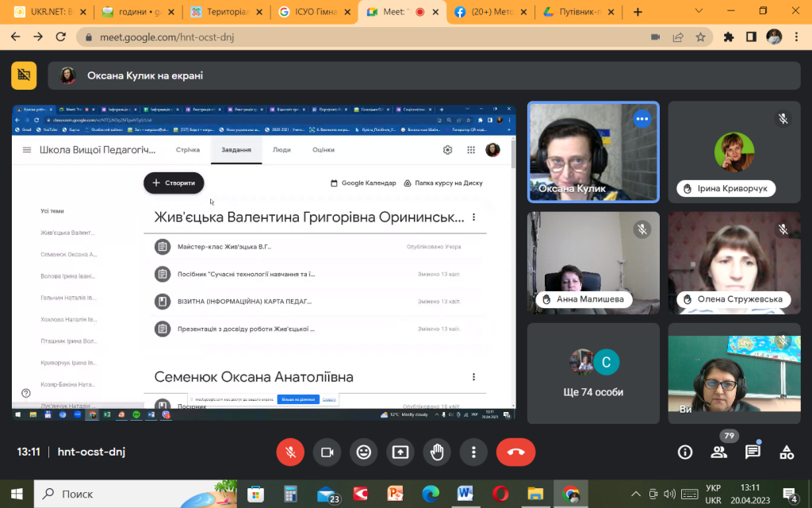
Task: Open the Ще 74 особи tile
Action: [x=593, y=373]
